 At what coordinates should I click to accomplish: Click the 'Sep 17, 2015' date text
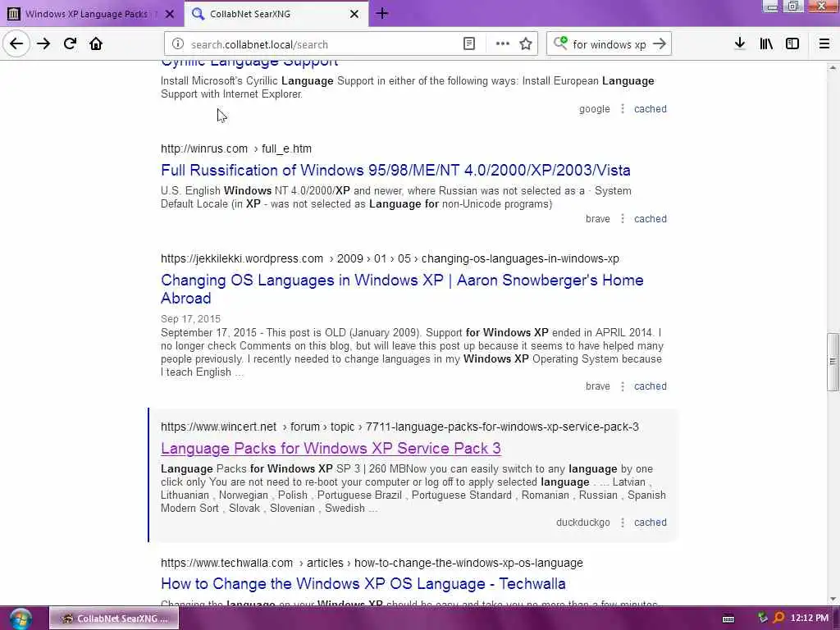point(190,319)
